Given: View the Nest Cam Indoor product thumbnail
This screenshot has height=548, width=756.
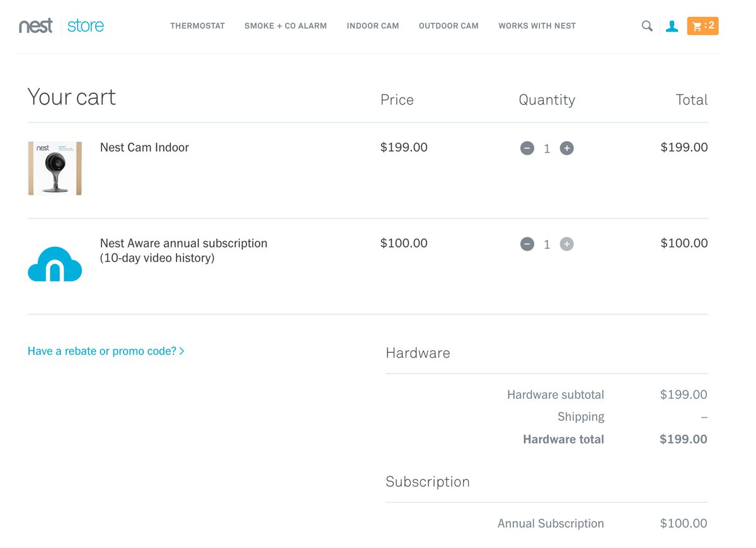Looking at the screenshot, I should (55, 168).
